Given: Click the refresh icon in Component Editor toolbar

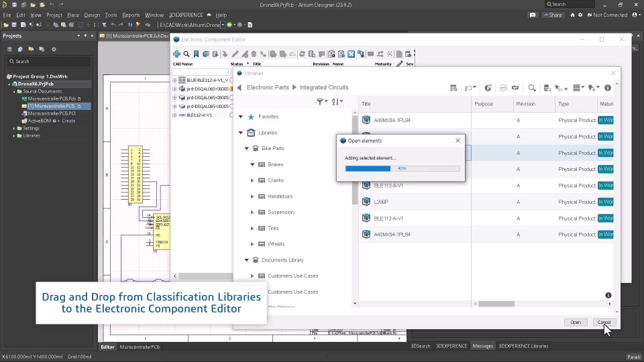Looking at the screenshot, I should pyautogui.click(x=302, y=54).
